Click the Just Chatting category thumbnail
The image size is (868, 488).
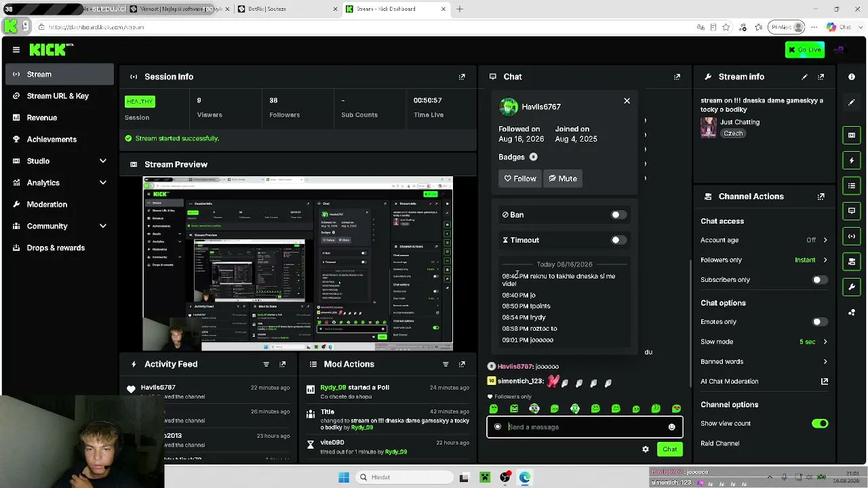pyautogui.click(x=709, y=127)
